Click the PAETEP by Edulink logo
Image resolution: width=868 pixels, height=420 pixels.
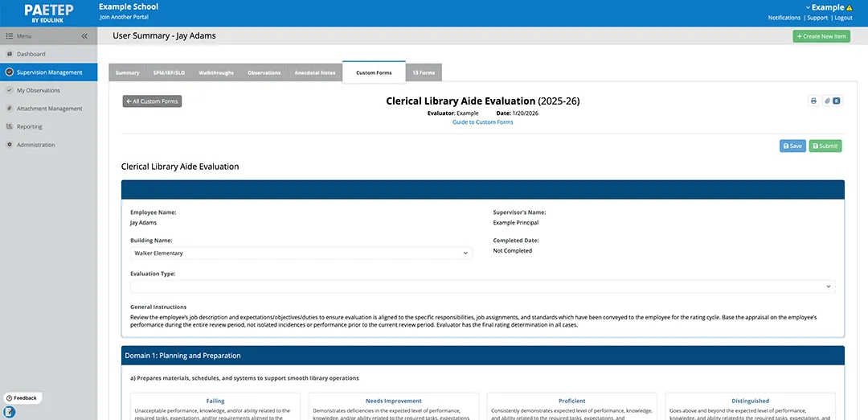pyautogui.click(x=49, y=13)
